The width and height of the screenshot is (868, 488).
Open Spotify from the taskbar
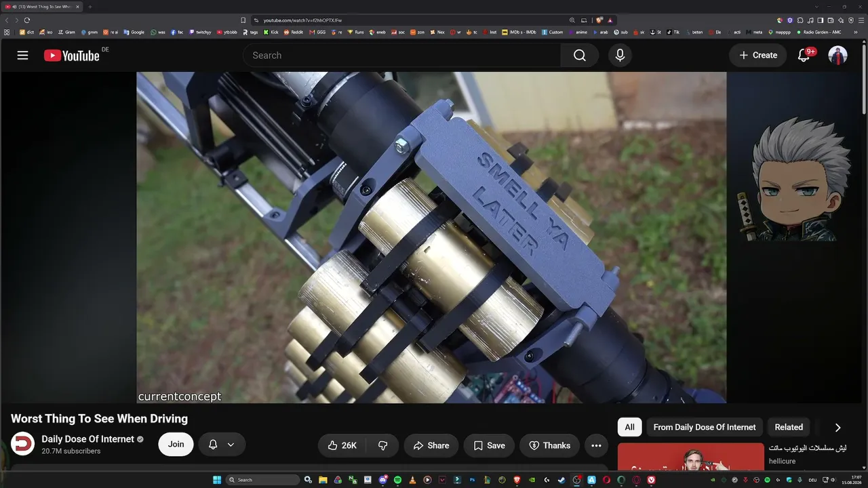pyautogui.click(x=398, y=480)
